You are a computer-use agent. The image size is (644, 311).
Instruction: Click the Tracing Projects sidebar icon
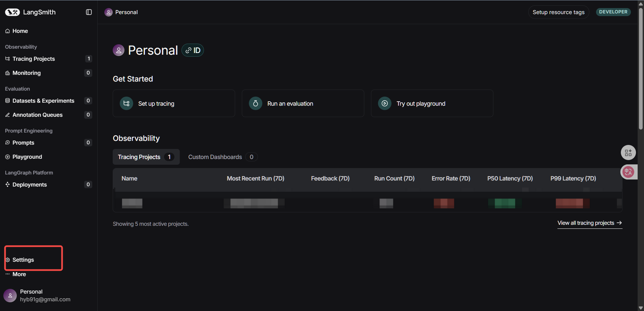point(7,59)
